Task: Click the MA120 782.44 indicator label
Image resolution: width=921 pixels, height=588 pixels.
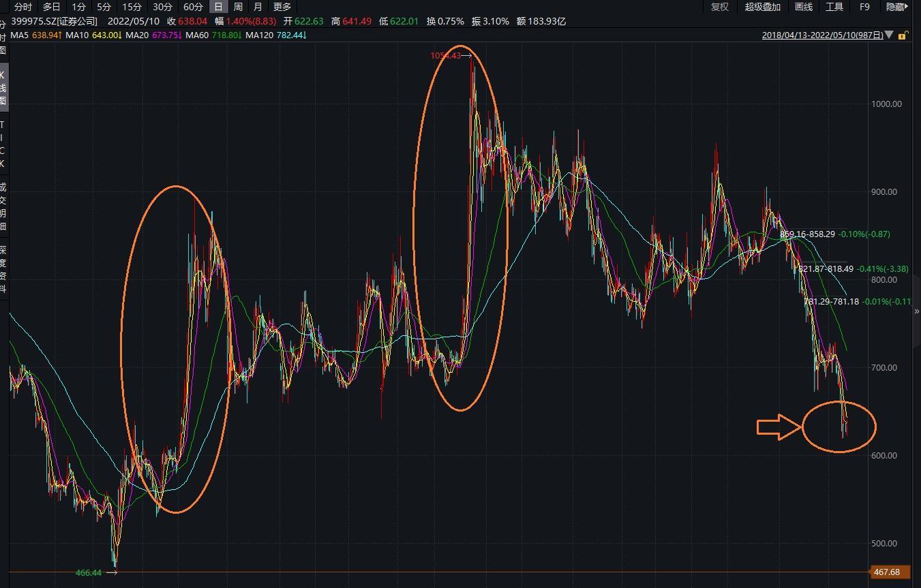Action: (x=275, y=35)
